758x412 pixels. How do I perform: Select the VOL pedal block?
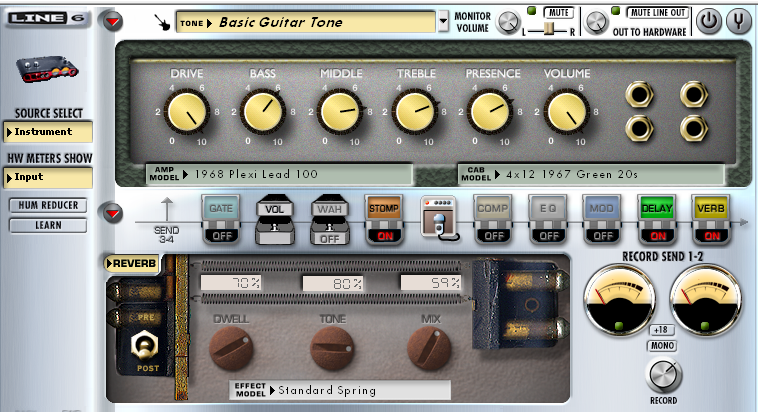pyautogui.click(x=275, y=219)
